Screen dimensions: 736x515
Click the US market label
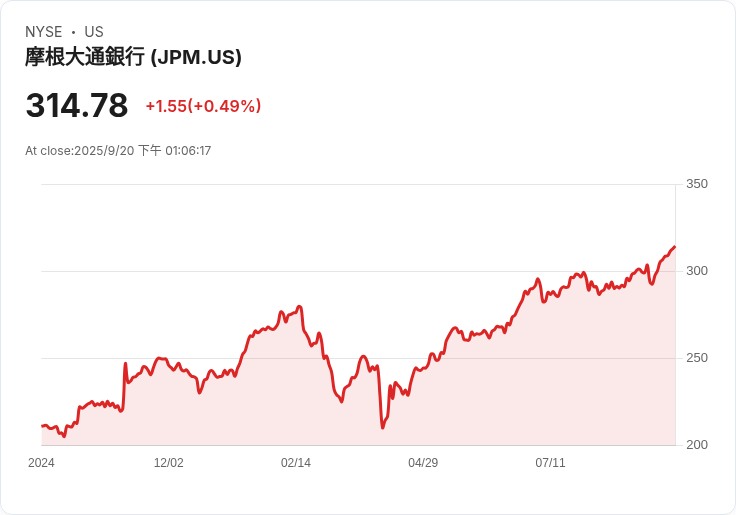[x=94, y=32]
